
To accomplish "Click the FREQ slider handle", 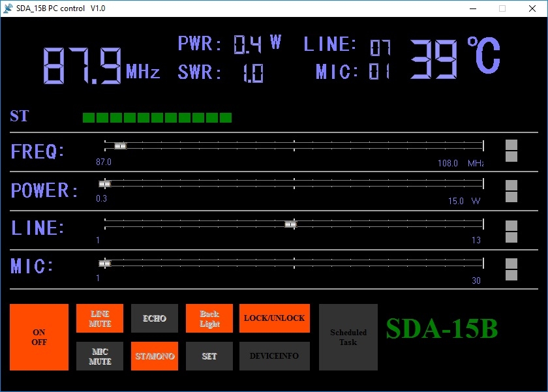I will (x=120, y=145).
